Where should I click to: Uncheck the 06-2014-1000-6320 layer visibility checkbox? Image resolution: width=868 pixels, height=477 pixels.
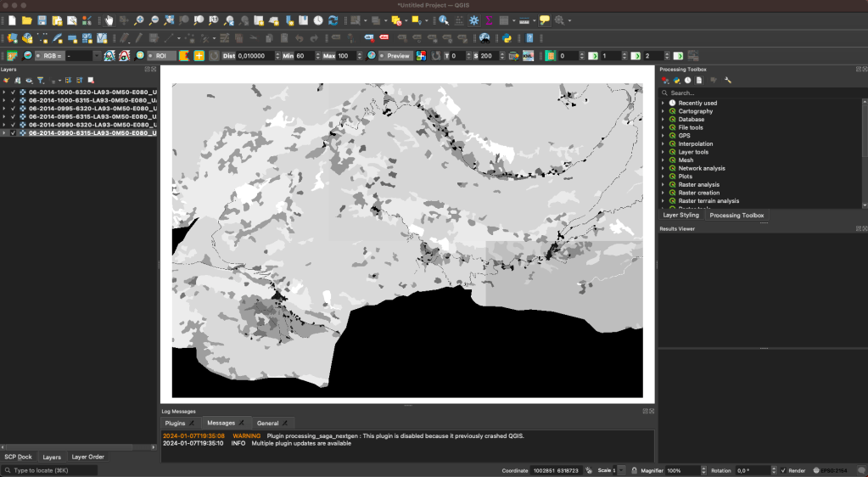tap(14, 92)
